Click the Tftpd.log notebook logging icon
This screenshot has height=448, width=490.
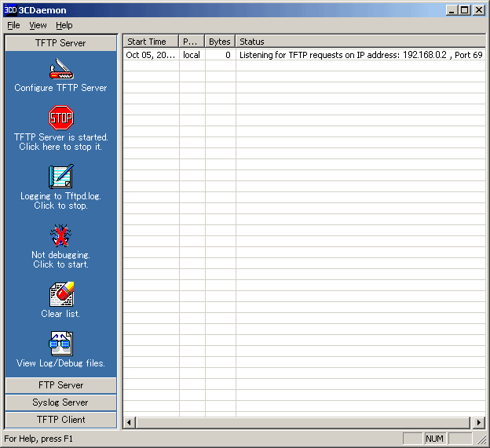click(61, 177)
